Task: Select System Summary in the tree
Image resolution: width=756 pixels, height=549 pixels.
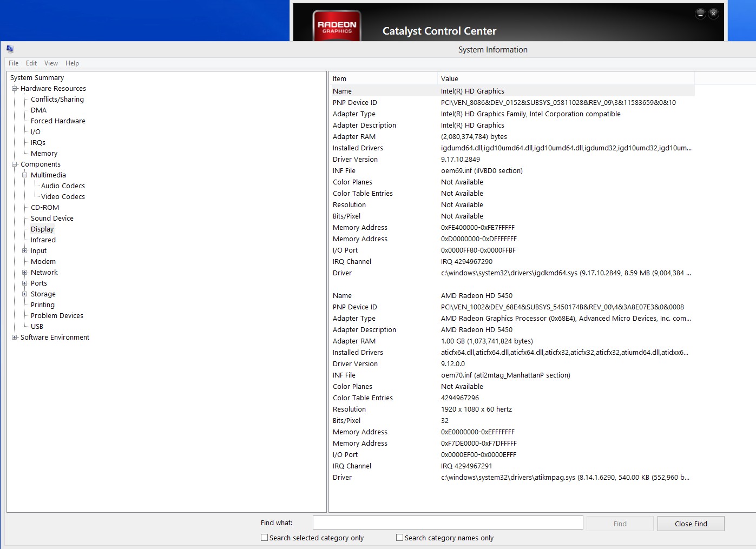Action: 37,77
